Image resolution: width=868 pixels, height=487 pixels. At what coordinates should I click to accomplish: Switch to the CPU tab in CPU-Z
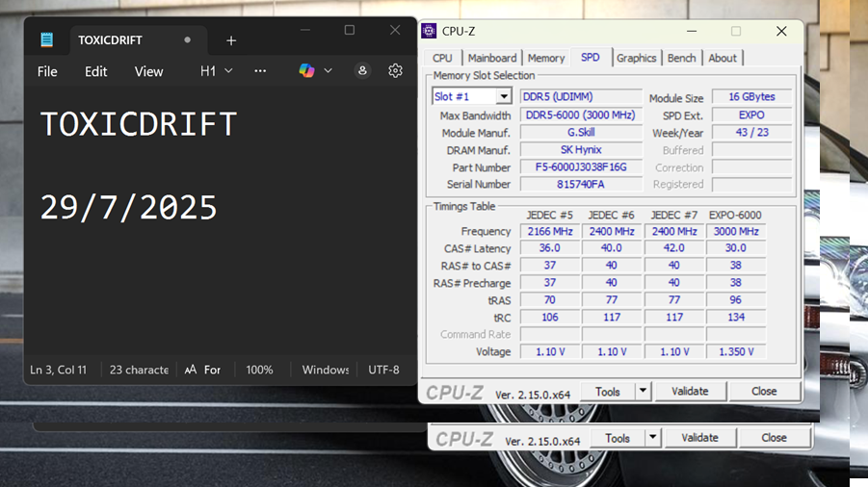(442, 58)
